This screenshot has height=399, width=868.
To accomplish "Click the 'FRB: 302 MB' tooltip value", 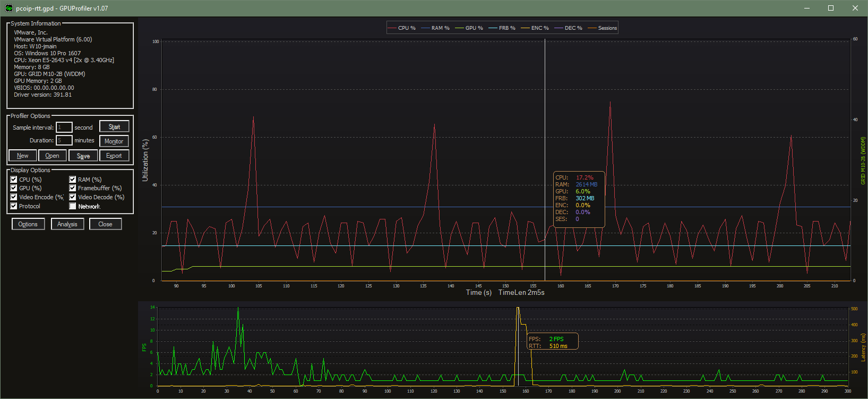I will pos(575,198).
